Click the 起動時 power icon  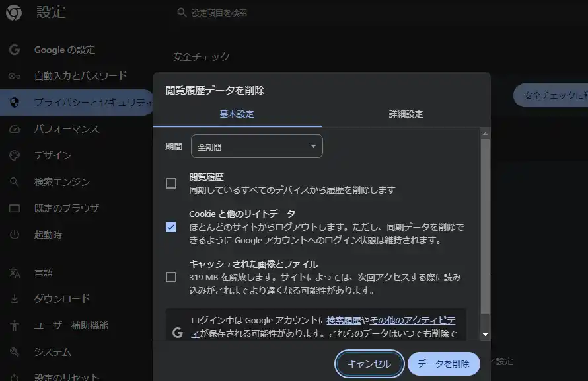click(x=15, y=235)
